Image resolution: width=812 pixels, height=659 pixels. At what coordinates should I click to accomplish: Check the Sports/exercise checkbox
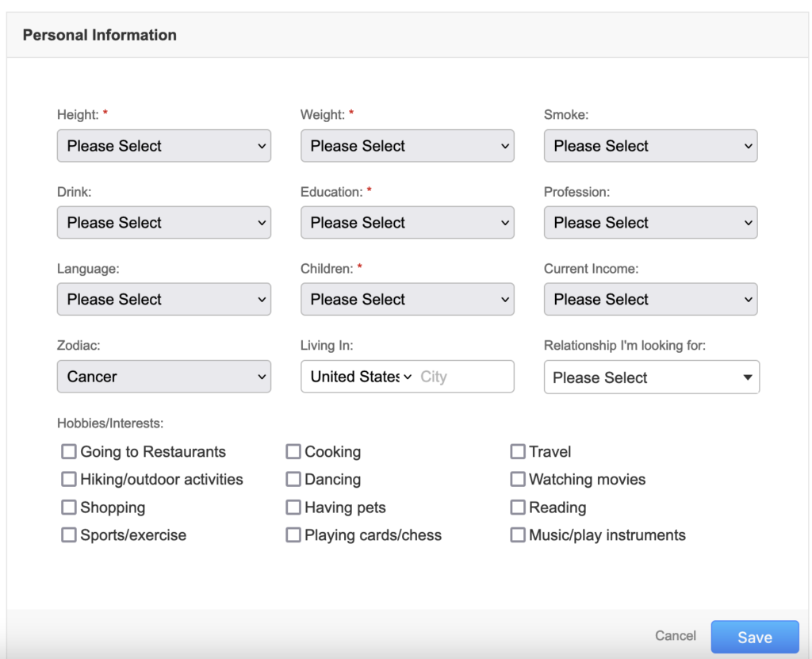pyautogui.click(x=69, y=534)
